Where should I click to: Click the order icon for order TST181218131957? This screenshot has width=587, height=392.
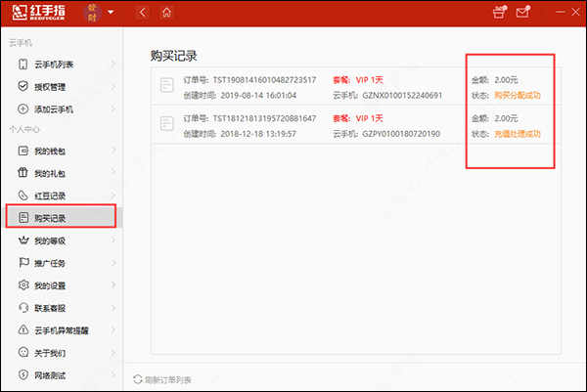[166, 123]
